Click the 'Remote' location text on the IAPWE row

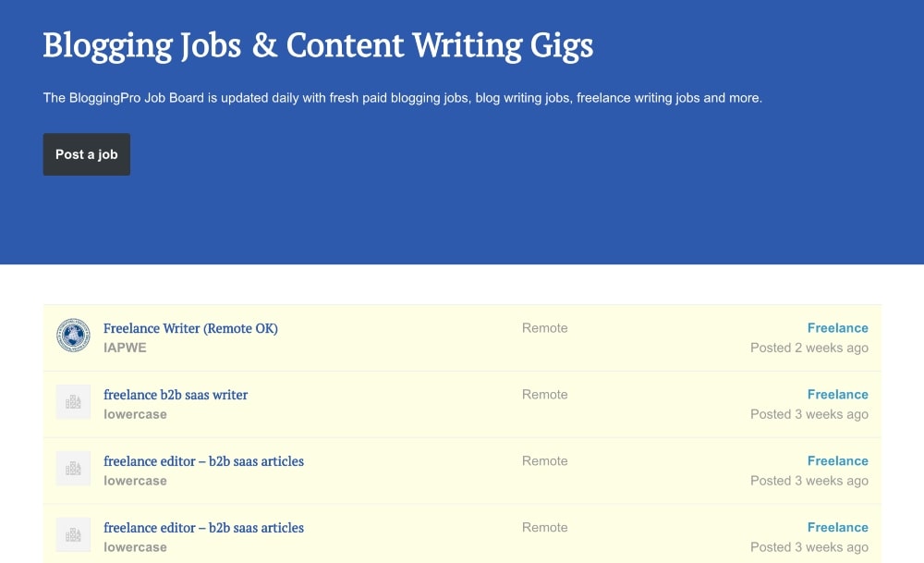click(544, 327)
